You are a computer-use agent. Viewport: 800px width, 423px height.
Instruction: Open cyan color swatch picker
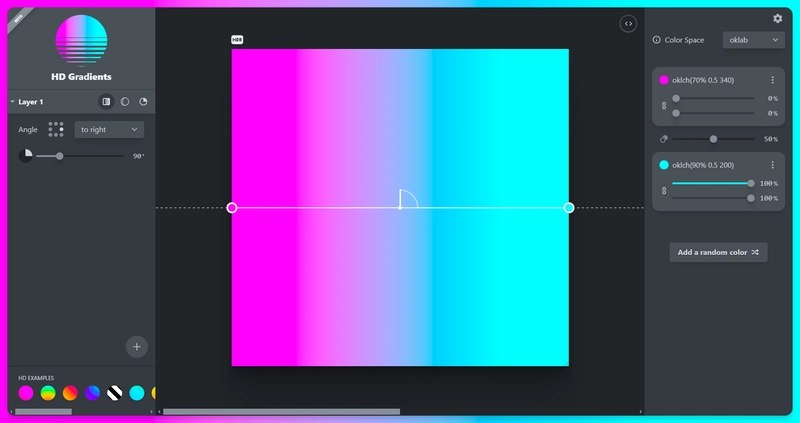click(x=664, y=165)
